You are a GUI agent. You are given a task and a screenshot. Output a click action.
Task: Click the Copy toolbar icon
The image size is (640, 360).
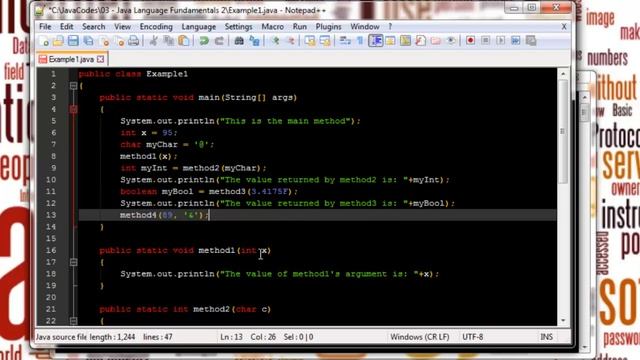(168, 41)
